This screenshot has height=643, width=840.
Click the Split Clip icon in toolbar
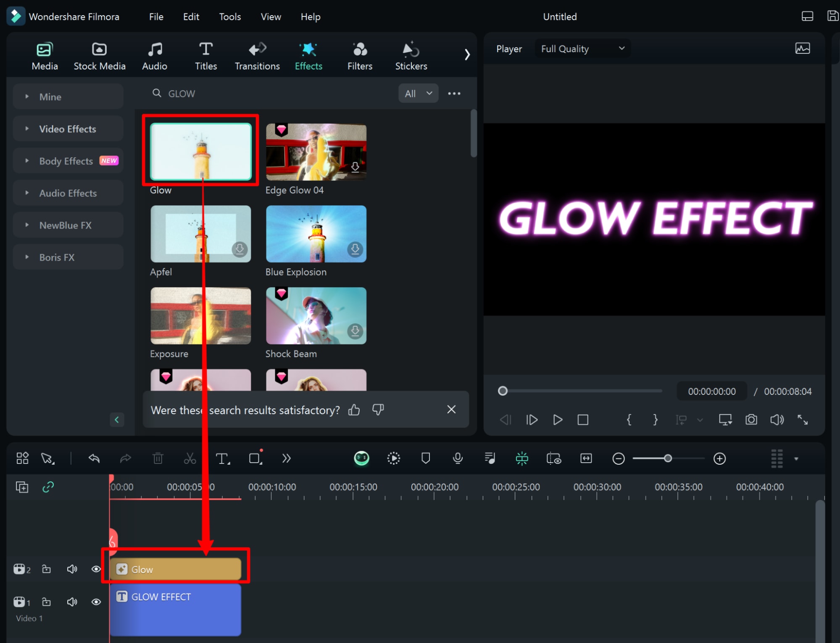point(190,459)
